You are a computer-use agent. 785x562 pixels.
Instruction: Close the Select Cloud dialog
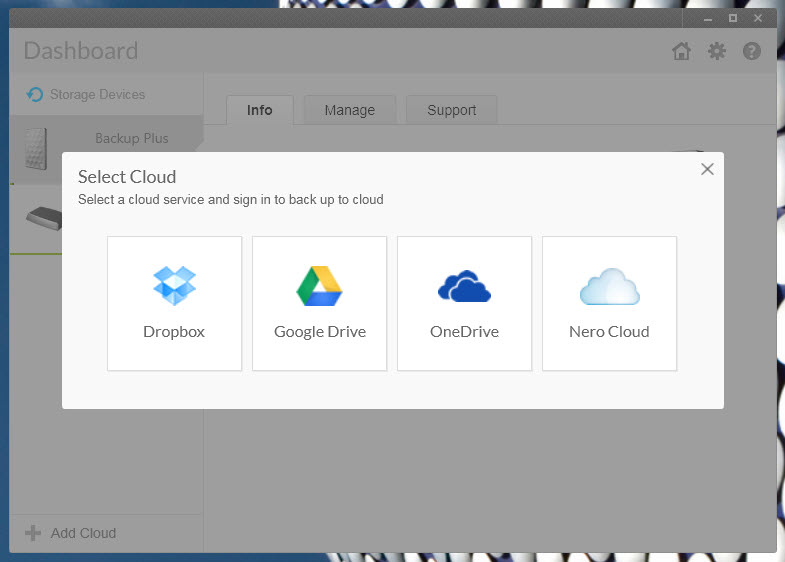tap(707, 169)
